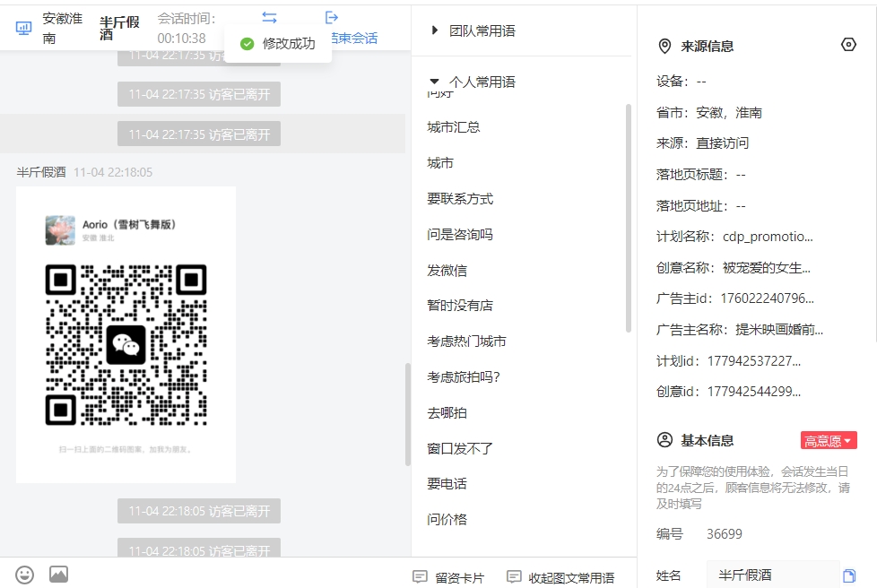Click the 留资卡片 card icon
This screenshot has width=877, height=588.
click(x=420, y=577)
